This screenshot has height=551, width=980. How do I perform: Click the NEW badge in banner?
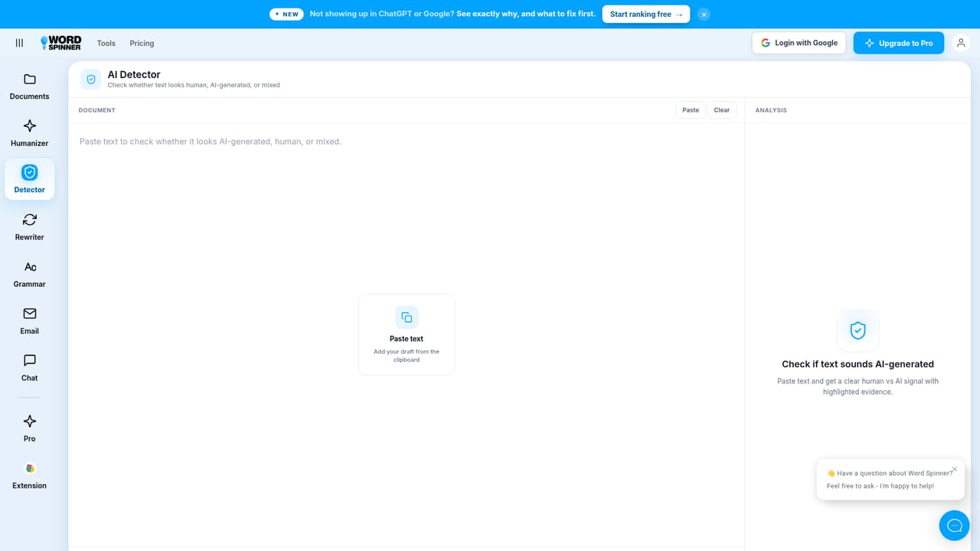tap(287, 15)
